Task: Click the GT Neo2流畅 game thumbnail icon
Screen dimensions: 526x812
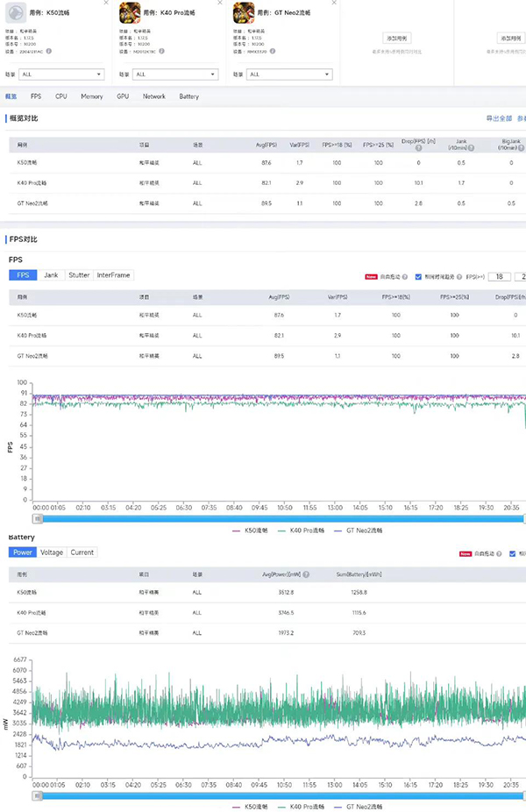Action: point(244,12)
